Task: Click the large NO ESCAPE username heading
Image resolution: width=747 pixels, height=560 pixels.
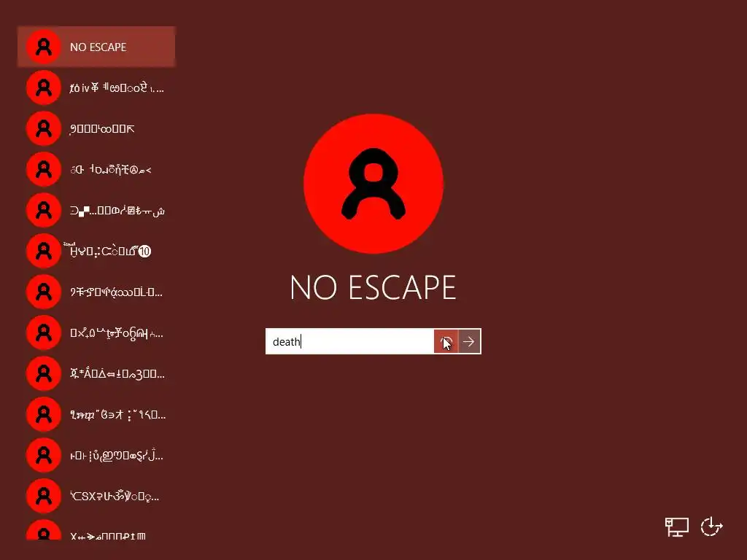Action: tap(373, 287)
